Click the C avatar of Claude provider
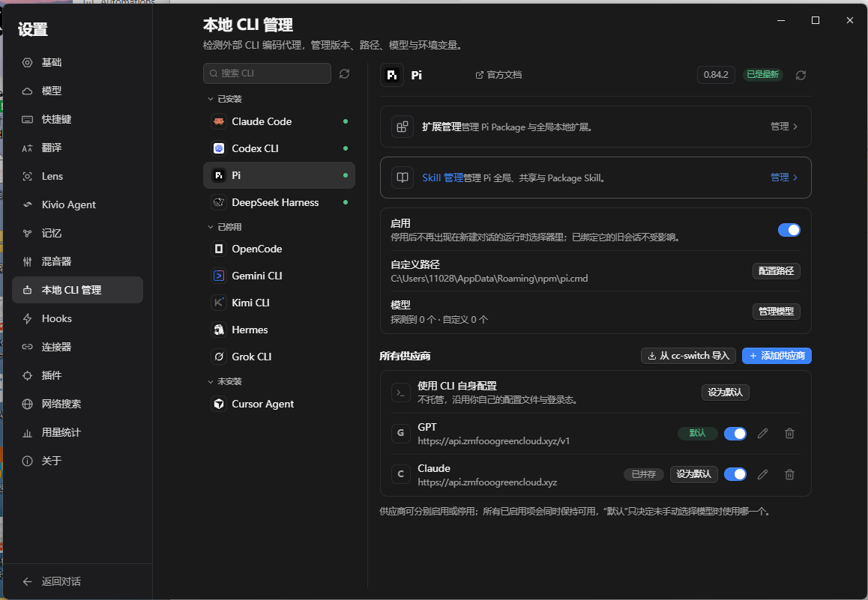868x600 pixels. pos(401,474)
